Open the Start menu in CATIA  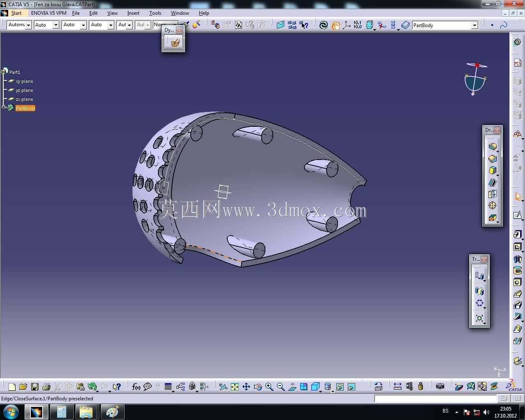tap(16, 13)
